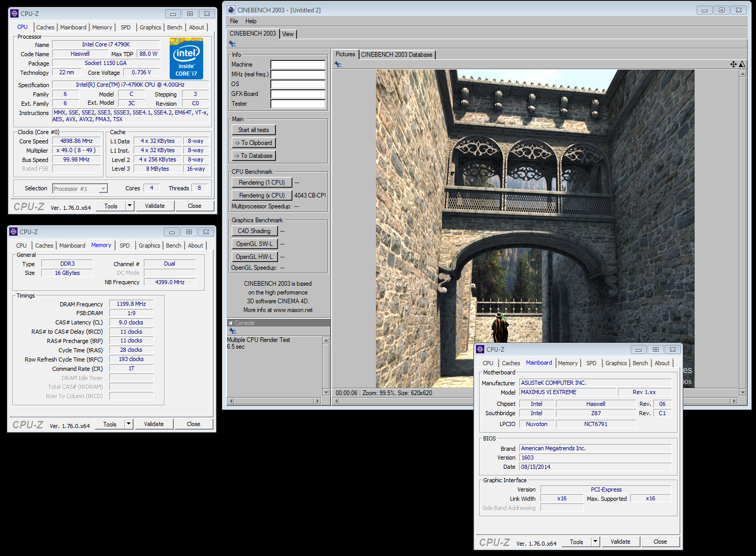Click the 4898.86 MHz Core Speed value
Image resolution: width=756 pixels, height=556 pixels.
76,141
